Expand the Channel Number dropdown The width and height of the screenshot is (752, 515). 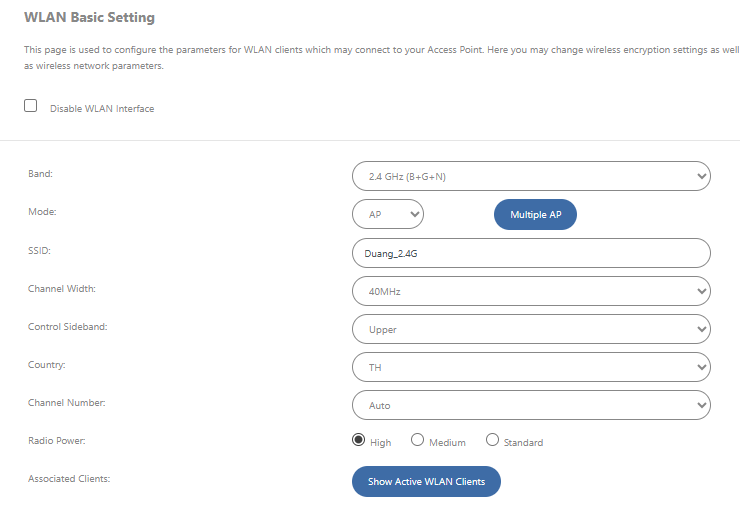click(x=531, y=405)
